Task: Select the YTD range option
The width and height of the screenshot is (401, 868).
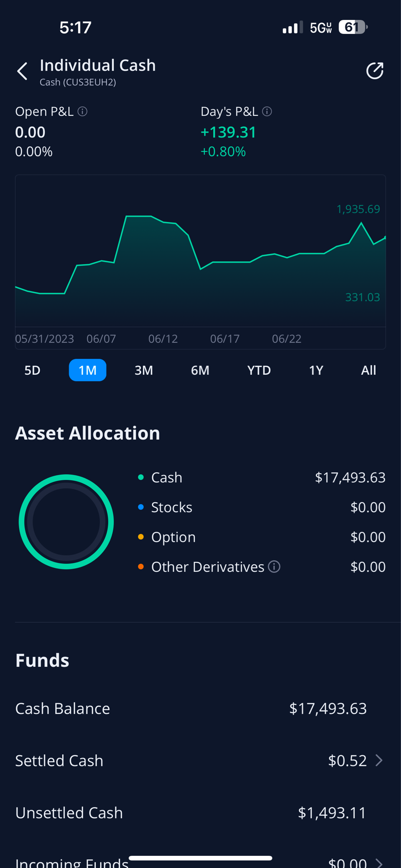Action: [259, 370]
